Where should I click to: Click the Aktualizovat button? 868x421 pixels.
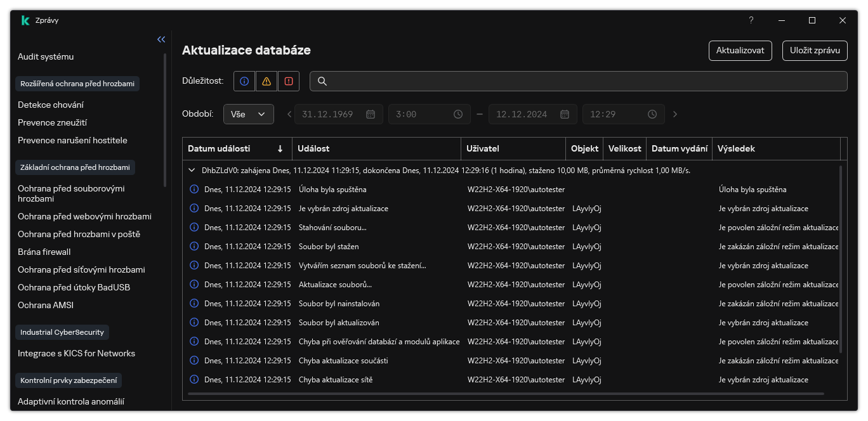(x=740, y=51)
